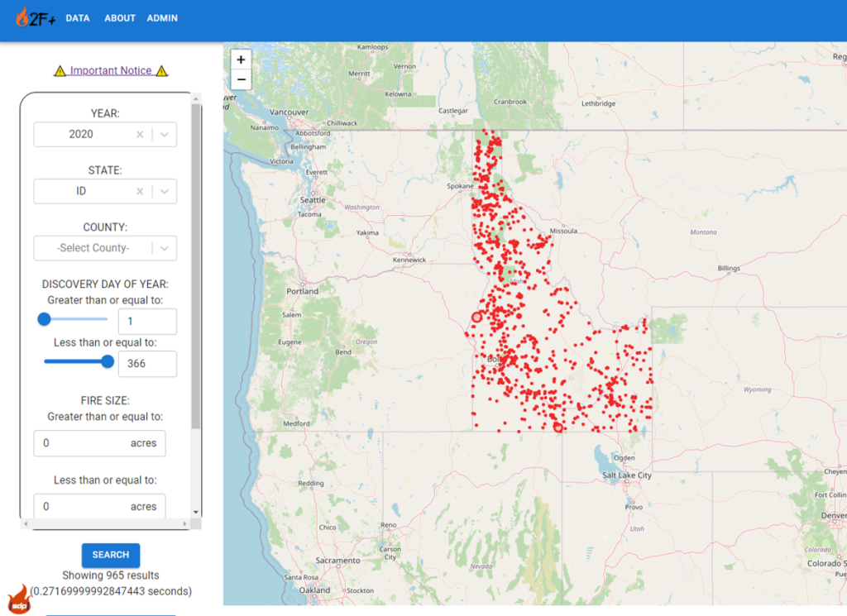Expand the Select County dropdown
This screenshot has width=847, height=616.
tap(165, 248)
